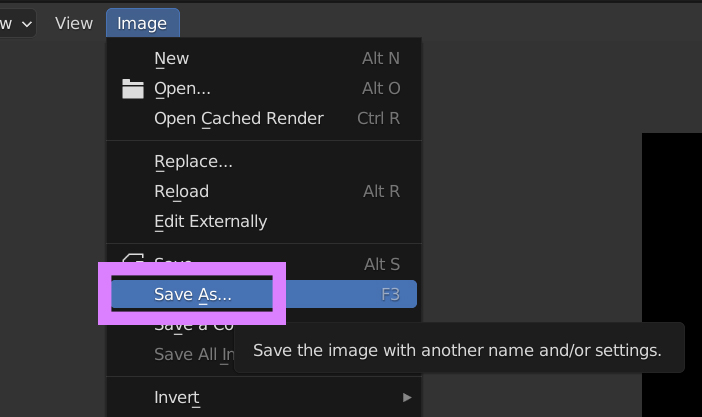Viewport: 702px width, 417px height.
Task: Click the folder icon beside Open
Action: tap(133, 89)
